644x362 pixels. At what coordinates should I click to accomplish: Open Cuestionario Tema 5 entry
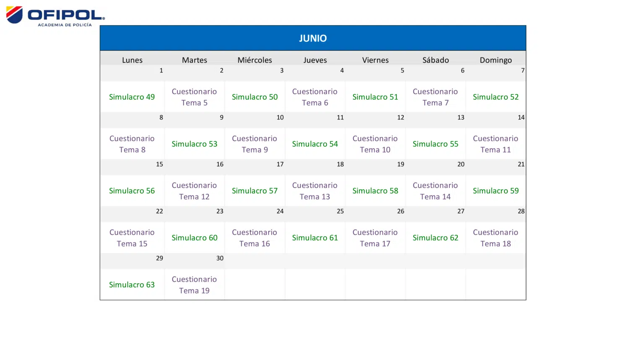click(x=194, y=97)
